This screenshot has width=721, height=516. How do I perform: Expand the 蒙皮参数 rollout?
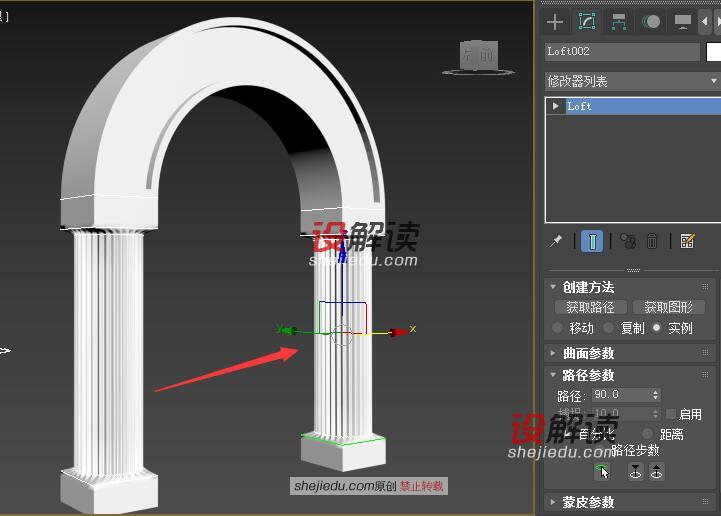tap(588, 502)
